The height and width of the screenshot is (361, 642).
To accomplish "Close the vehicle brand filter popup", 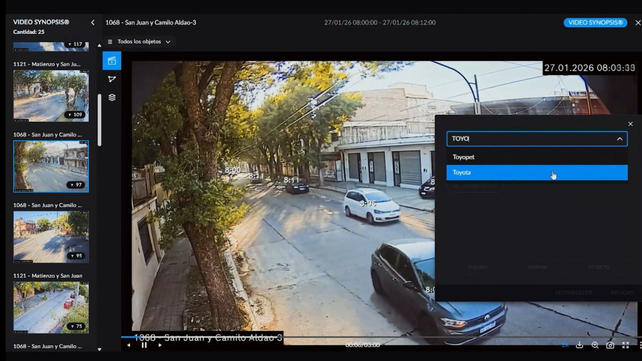I will point(630,124).
